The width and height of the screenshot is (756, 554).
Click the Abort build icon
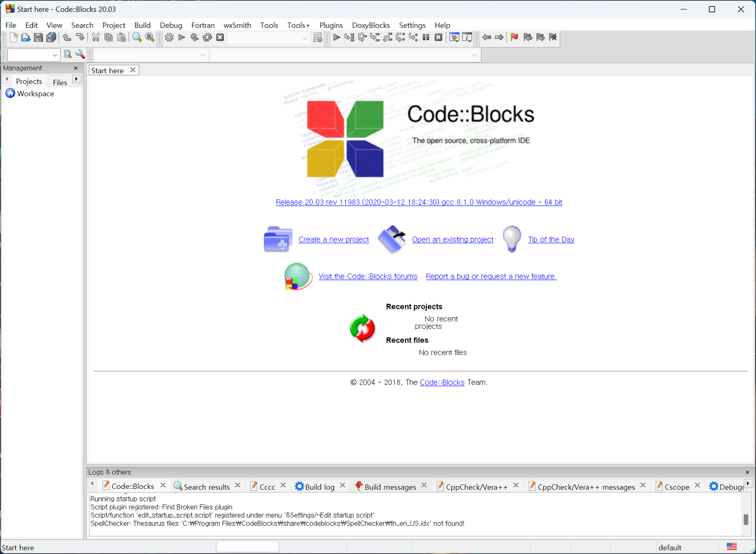coord(220,37)
